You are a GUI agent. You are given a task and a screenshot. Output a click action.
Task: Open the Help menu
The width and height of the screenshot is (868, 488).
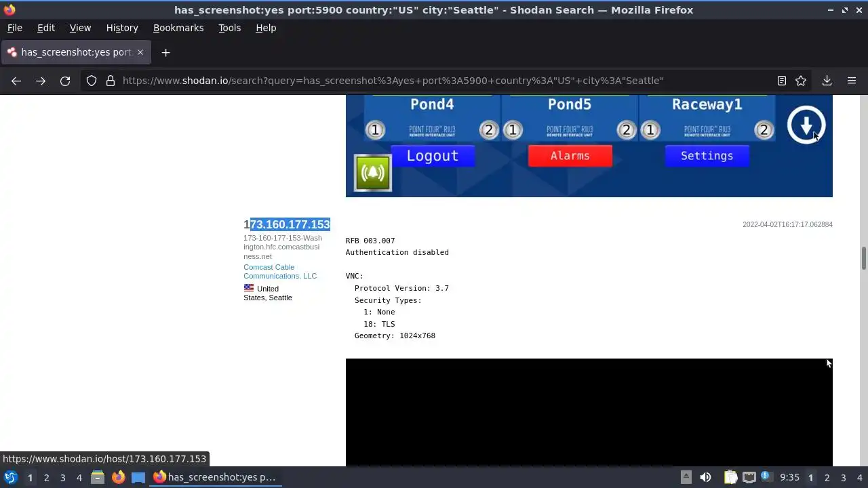pos(266,28)
